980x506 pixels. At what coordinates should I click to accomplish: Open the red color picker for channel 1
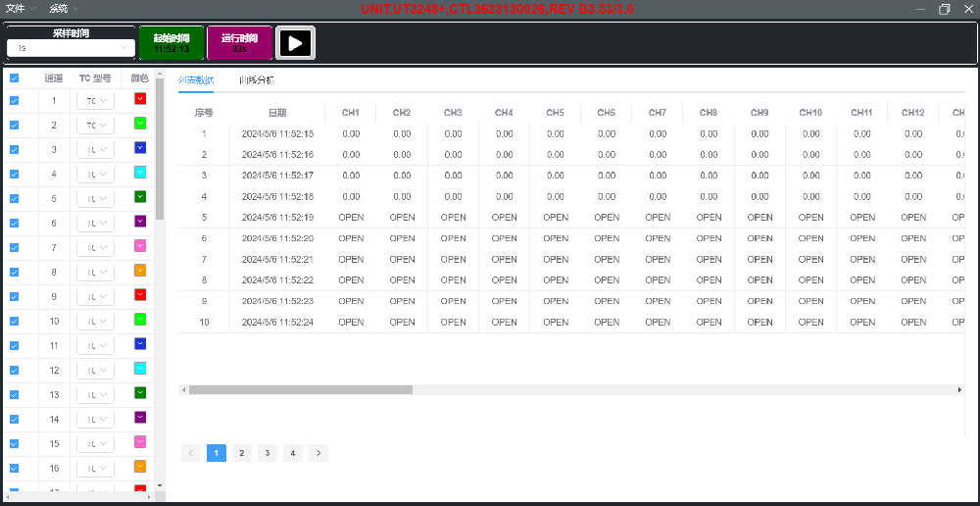[139, 99]
